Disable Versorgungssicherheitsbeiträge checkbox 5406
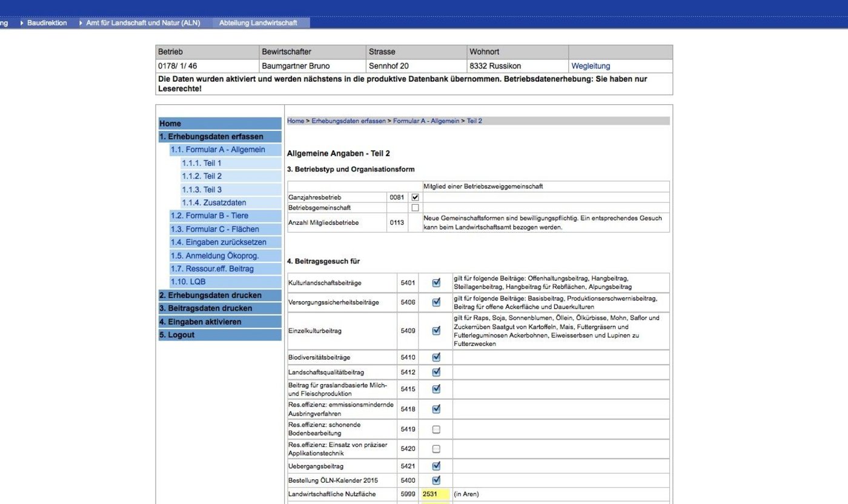The height and width of the screenshot is (504, 848). click(x=435, y=302)
